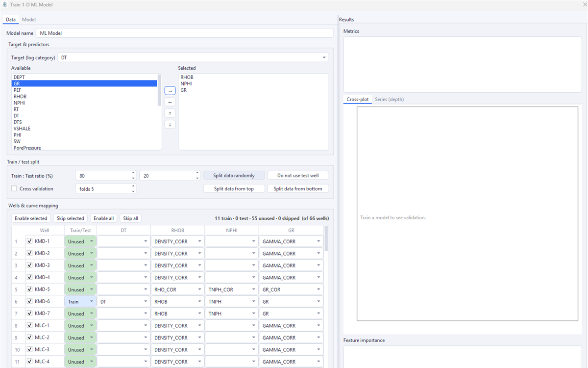Viewport: 588px width, 368px height.
Task: Open KMD-1 Train/Test Unused dropdown
Action: click(80, 241)
